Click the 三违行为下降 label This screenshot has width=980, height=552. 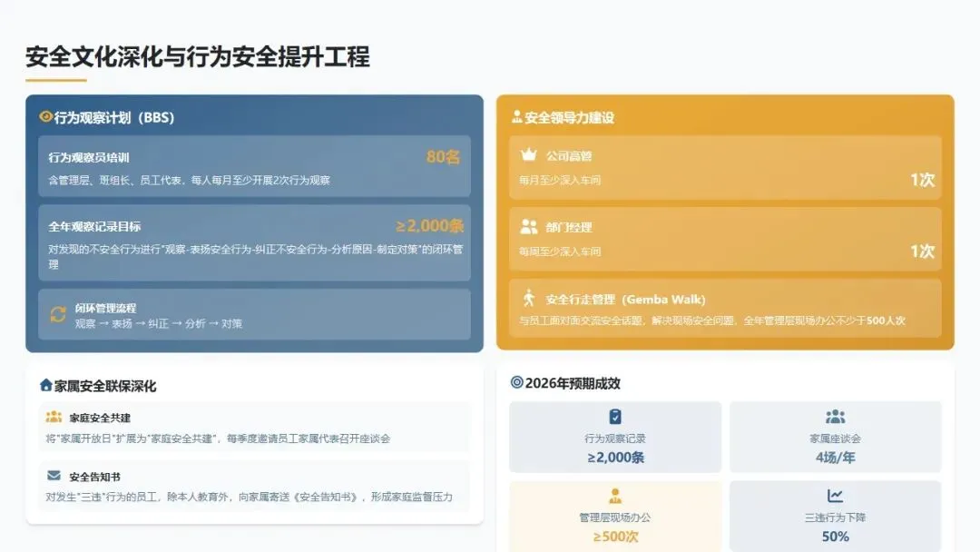pos(835,517)
